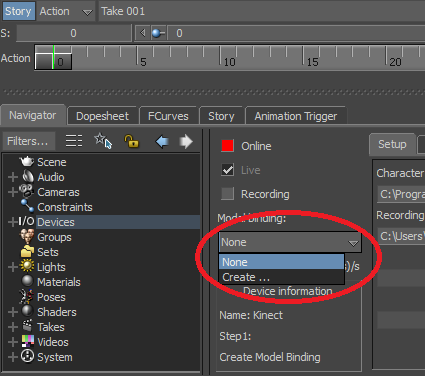Select the Constraints tree row
Image resolution: width=425 pixels, height=376 pixels.
pyautogui.click(x=65, y=207)
